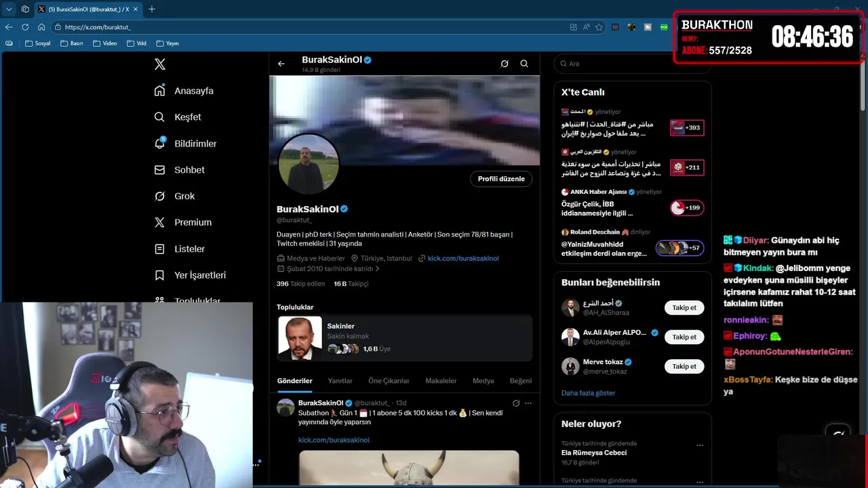Reload the browser page

click(x=25, y=27)
